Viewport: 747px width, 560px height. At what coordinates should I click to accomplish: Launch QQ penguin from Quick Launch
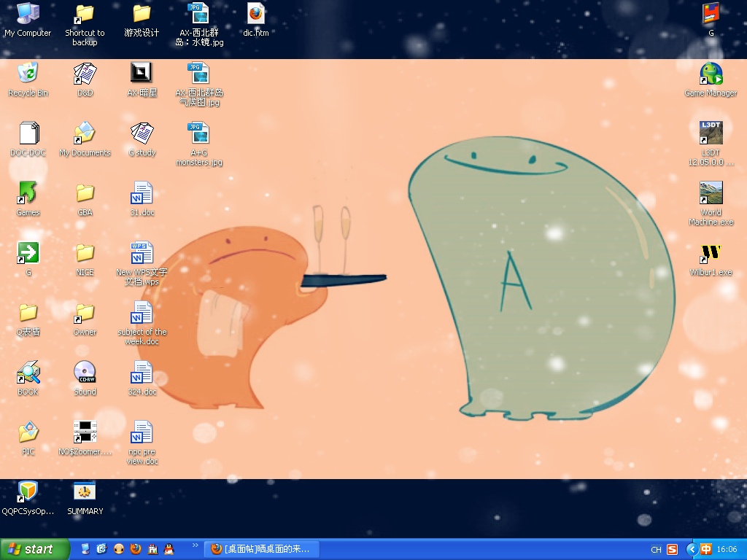tap(169, 549)
